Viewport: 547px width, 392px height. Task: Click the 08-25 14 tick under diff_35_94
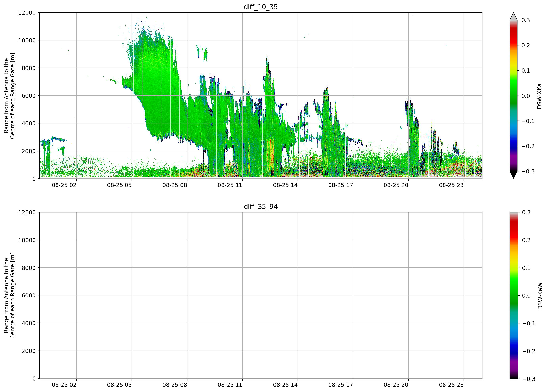coord(285,385)
